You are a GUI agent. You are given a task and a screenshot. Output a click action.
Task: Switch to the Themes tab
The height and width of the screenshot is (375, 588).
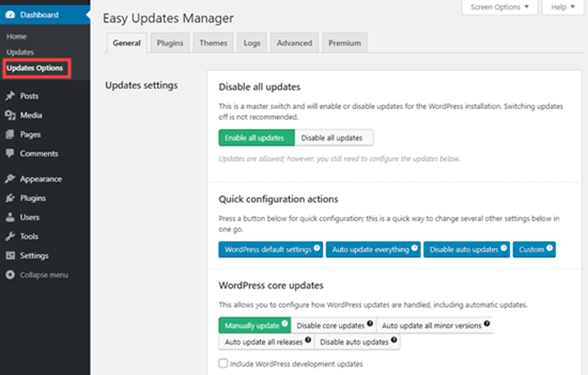pos(214,42)
